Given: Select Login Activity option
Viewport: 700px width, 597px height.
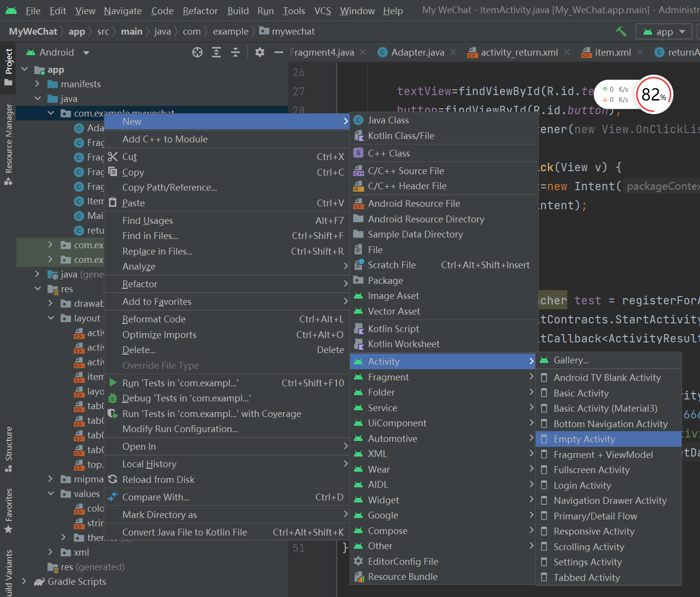Looking at the screenshot, I should 608,485.
